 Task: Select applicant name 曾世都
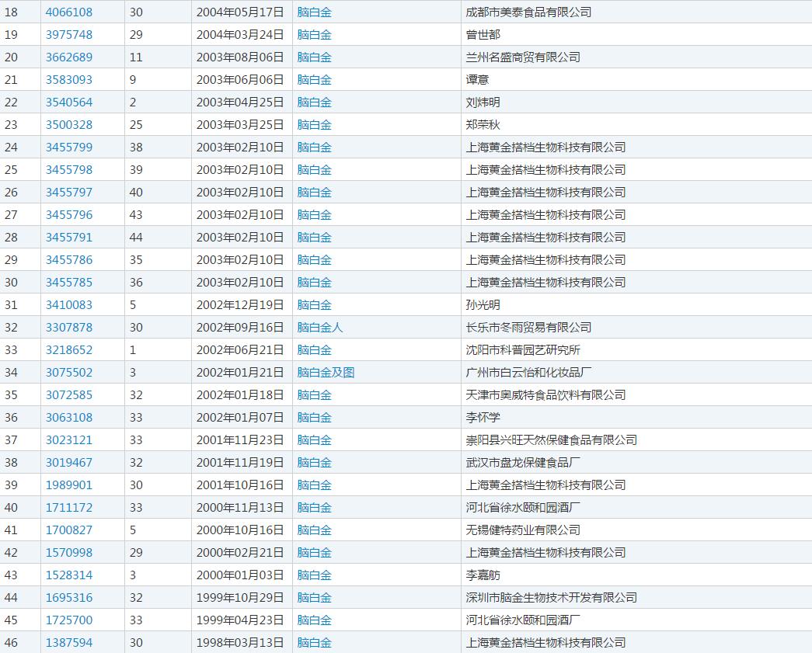(x=483, y=35)
